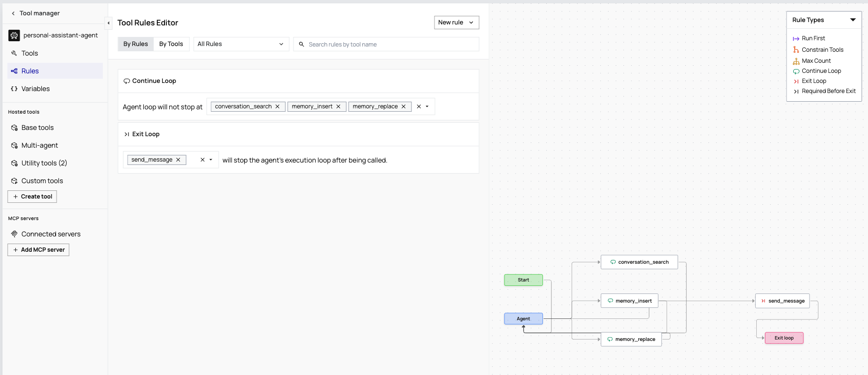Screen dimensions: 868x375
Task: Select the send_message node in graph
Action: click(782, 301)
